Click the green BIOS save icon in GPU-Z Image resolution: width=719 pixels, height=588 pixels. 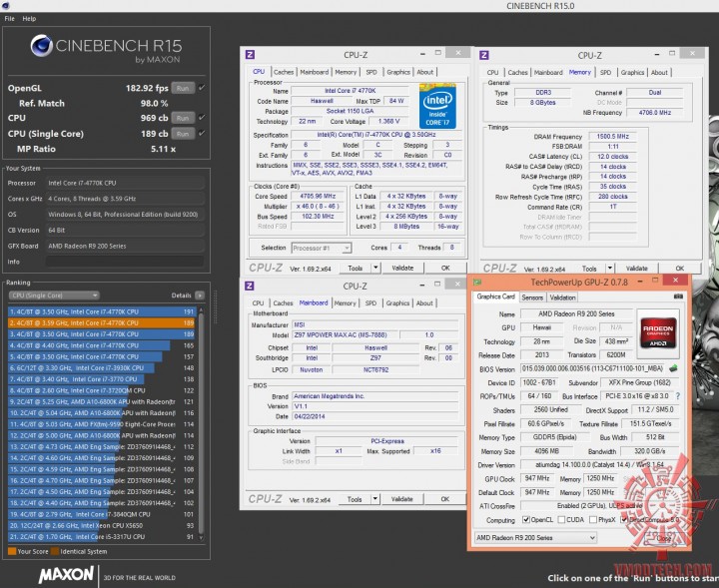[x=674, y=368]
